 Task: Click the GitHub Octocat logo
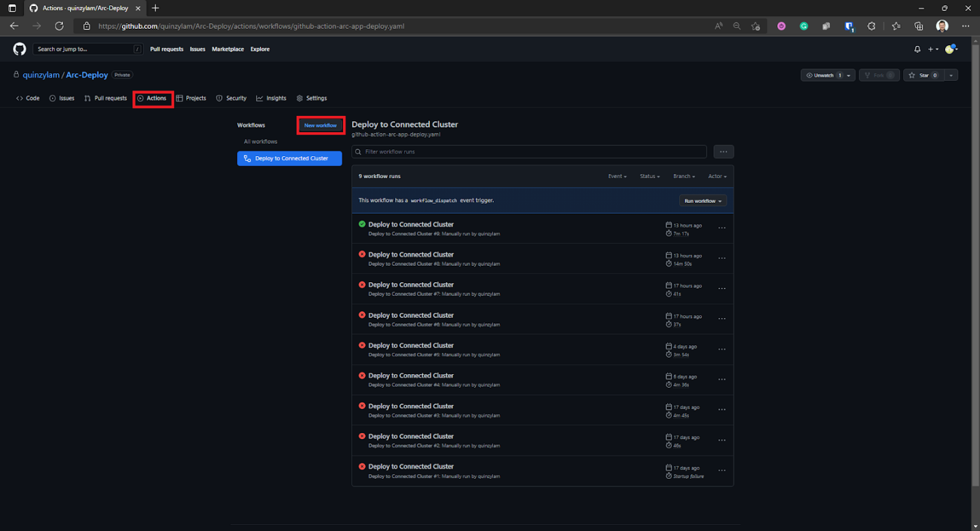coord(20,49)
